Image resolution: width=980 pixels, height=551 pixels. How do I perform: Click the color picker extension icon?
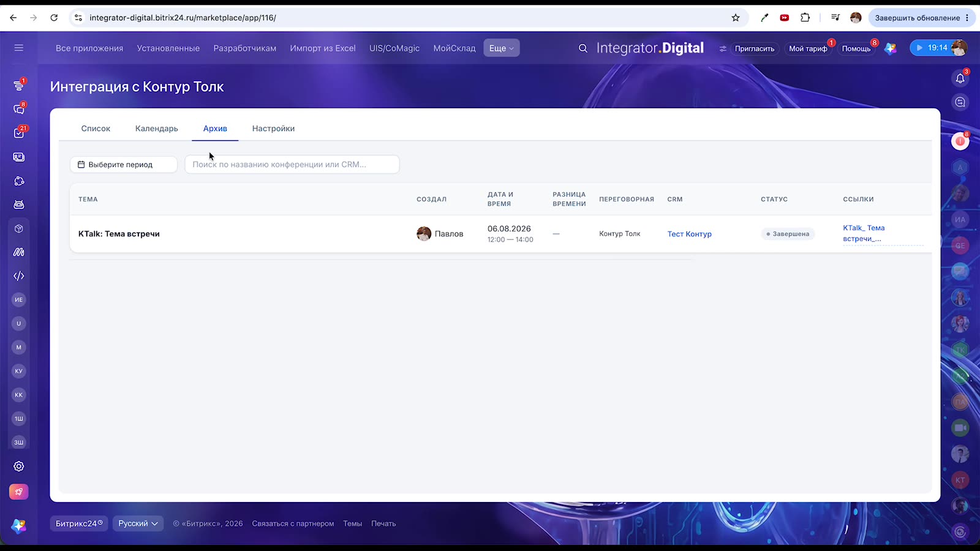[x=764, y=18]
